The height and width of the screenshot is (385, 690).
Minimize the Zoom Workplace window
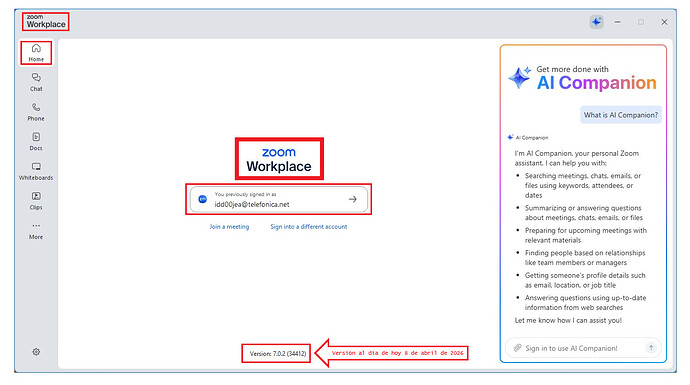click(618, 22)
